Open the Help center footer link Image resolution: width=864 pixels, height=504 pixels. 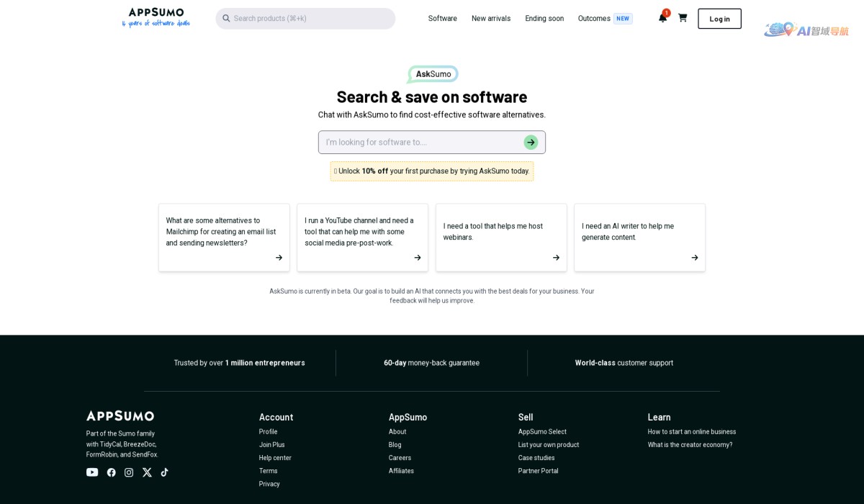(x=275, y=458)
